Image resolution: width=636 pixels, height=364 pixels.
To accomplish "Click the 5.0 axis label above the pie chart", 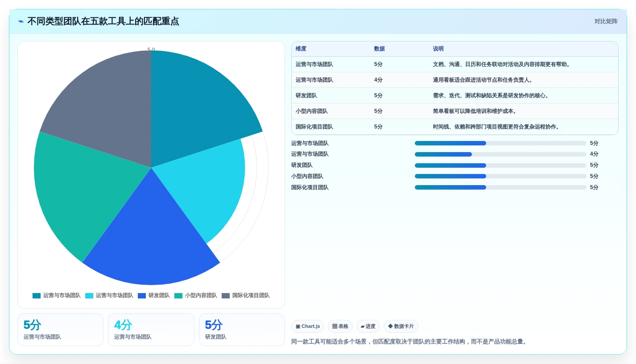I will point(151,50).
